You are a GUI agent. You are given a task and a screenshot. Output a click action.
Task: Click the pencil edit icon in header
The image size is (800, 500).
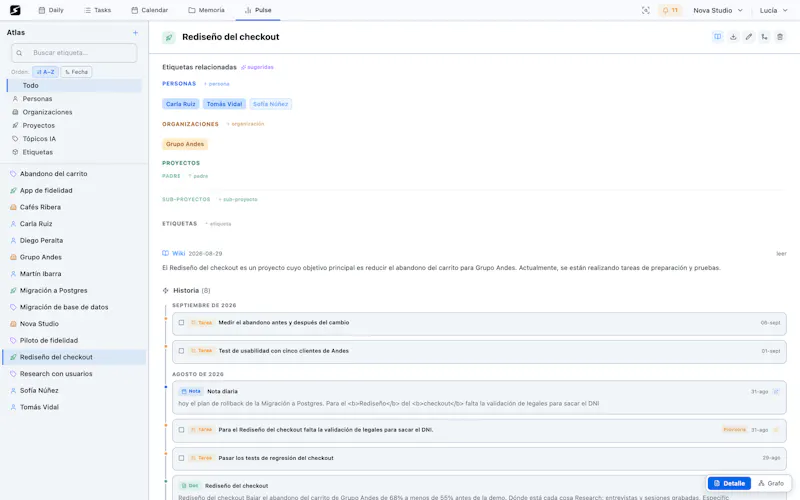coord(748,37)
